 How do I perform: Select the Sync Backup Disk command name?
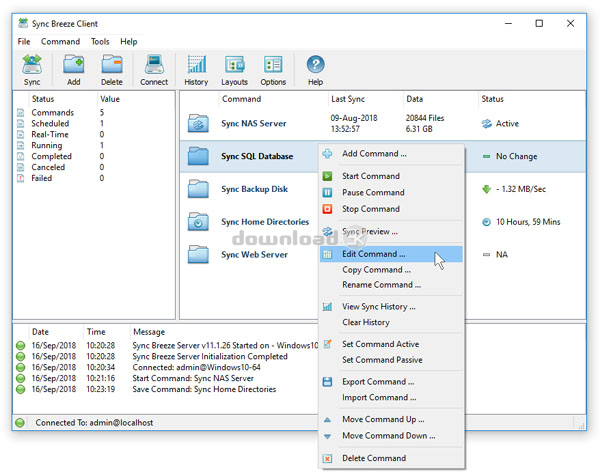(254, 189)
